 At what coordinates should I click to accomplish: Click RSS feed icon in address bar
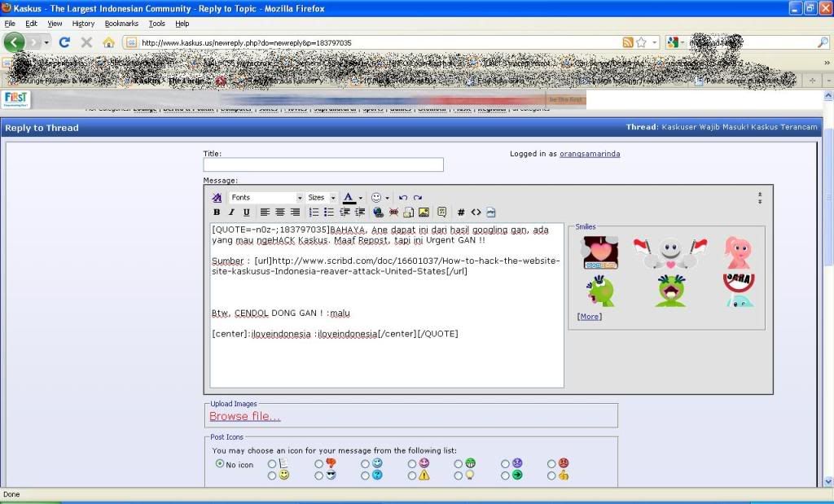coord(628,42)
